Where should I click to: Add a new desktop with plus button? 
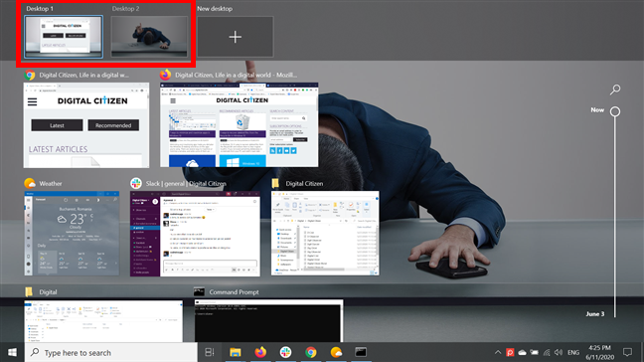pyautogui.click(x=235, y=37)
